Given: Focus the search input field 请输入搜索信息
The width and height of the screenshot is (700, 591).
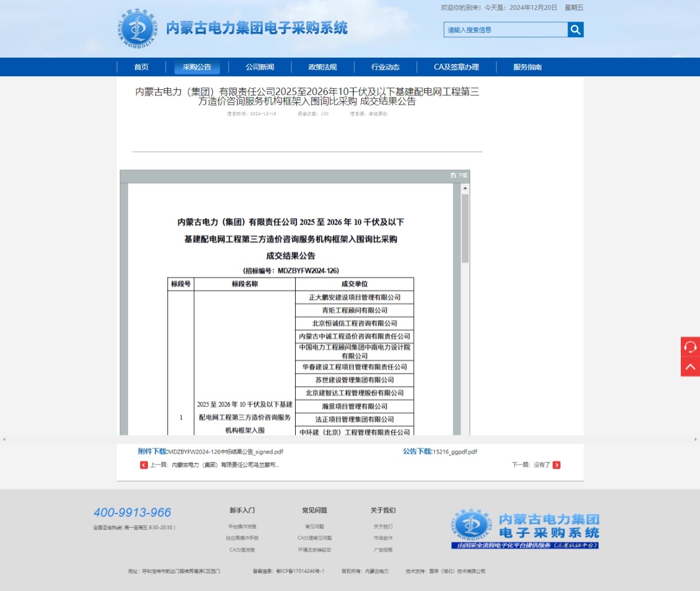Looking at the screenshot, I should [x=505, y=30].
